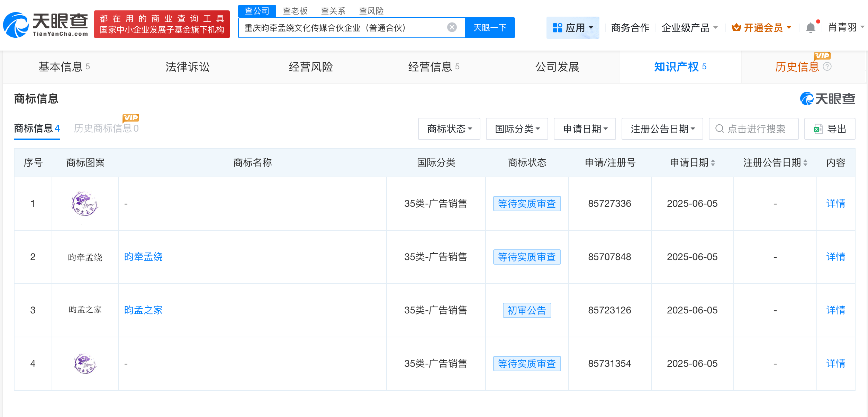Click the apps grid icon beside 应用
This screenshot has height=417, width=868.
[x=557, y=27]
